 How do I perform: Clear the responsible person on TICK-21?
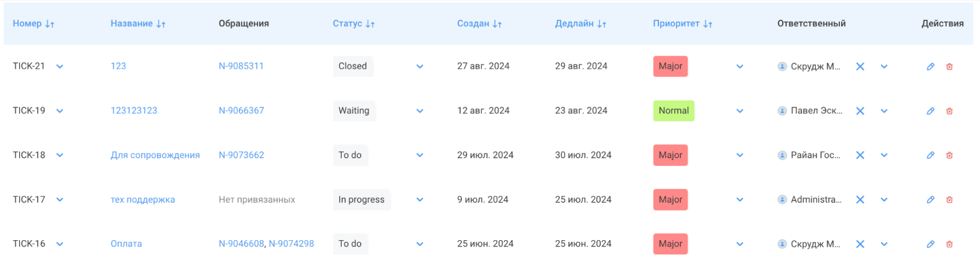pos(860,66)
